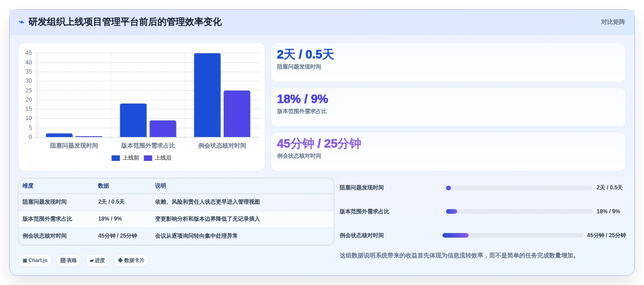Click the 数据卡片 tag chip
644x285 pixels.
pyautogui.click(x=131, y=260)
